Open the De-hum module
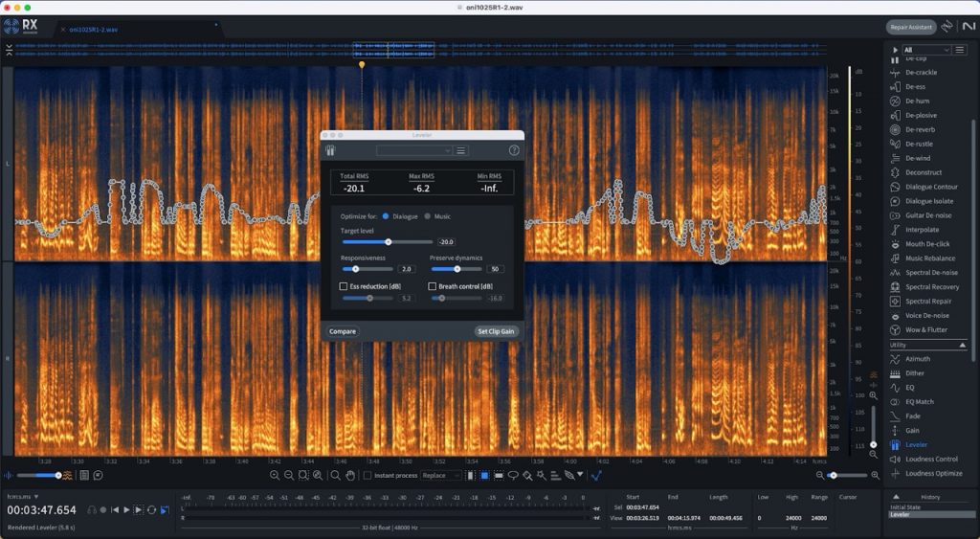This screenshot has width=980, height=539. pyautogui.click(x=917, y=101)
